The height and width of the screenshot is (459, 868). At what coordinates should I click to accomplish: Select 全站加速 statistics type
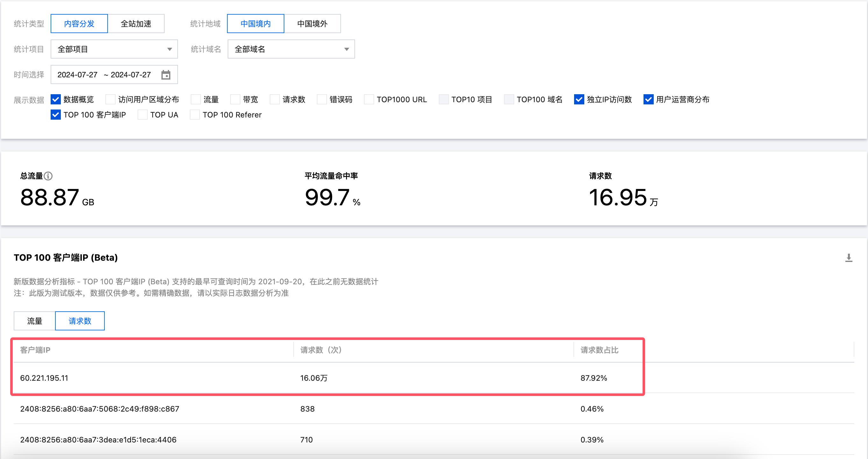click(136, 24)
